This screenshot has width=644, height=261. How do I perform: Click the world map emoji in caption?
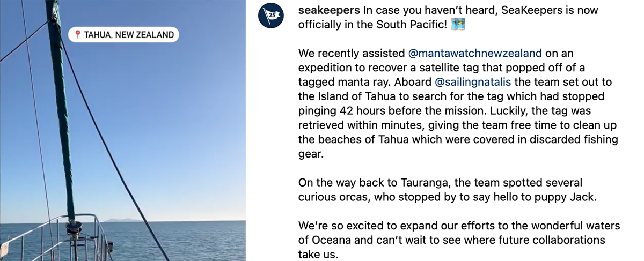click(458, 24)
